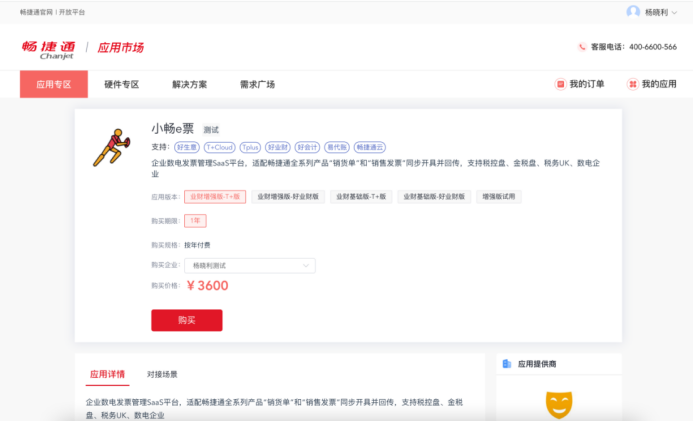Switch to the 解决方案 tab
The image size is (693, 422).
(x=190, y=84)
